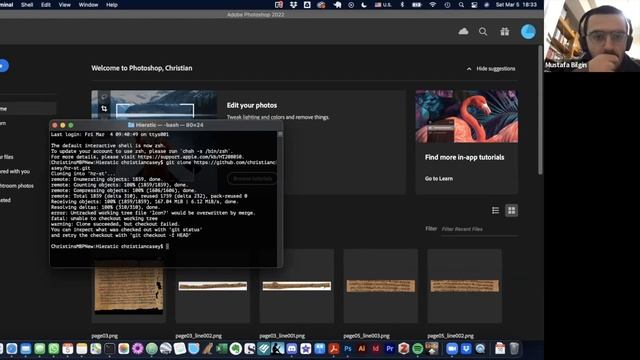Open Photoshop from the Dock

348,349
